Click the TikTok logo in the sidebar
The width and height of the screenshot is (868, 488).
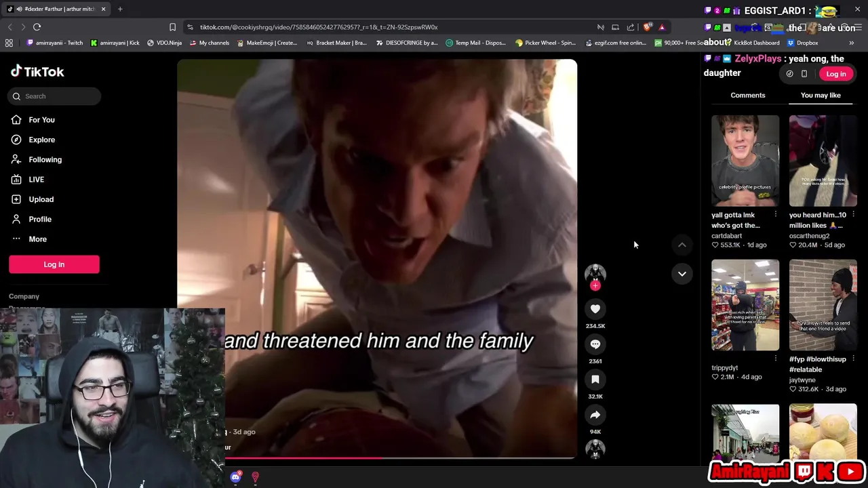[x=37, y=71]
